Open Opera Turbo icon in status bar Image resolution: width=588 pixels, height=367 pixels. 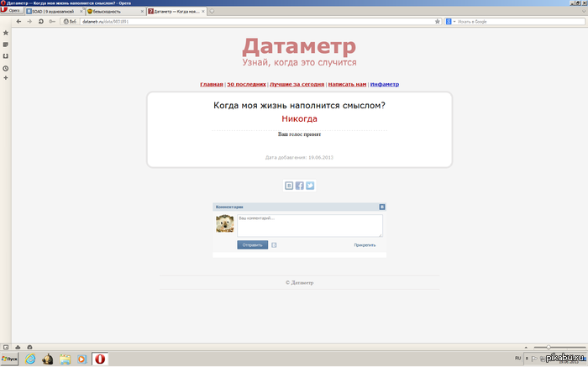pyautogui.click(x=29, y=347)
